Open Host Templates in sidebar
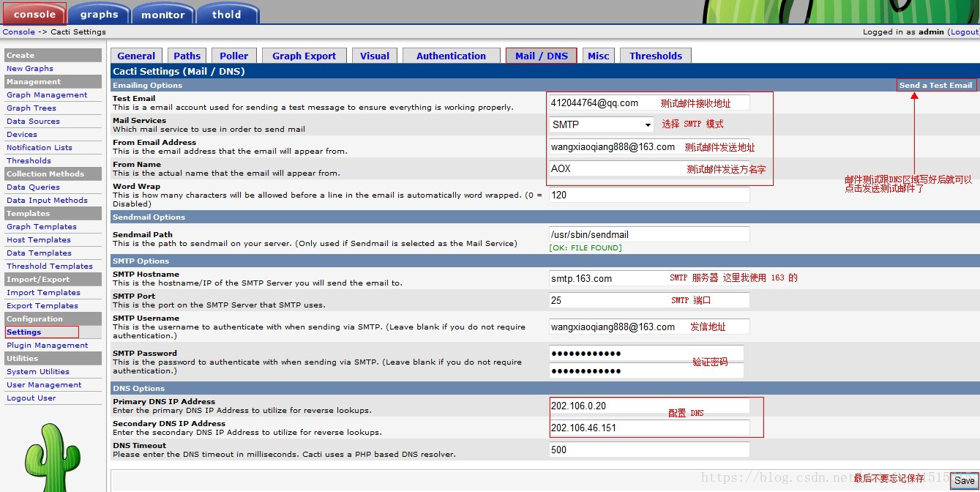Screen dimensions: 980x492 pos(39,240)
